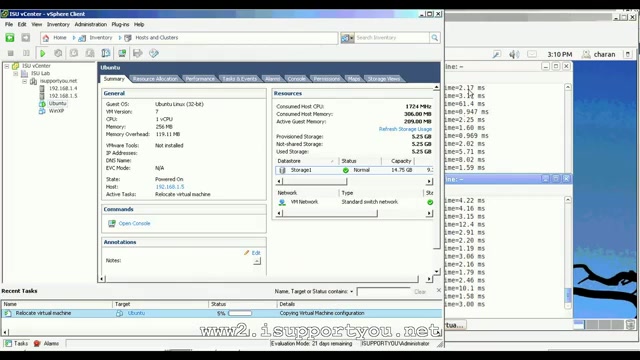The width and height of the screenshot is (640, 360).
Task: Expand the ISU Lab tree node
Action: coord(16,73)
